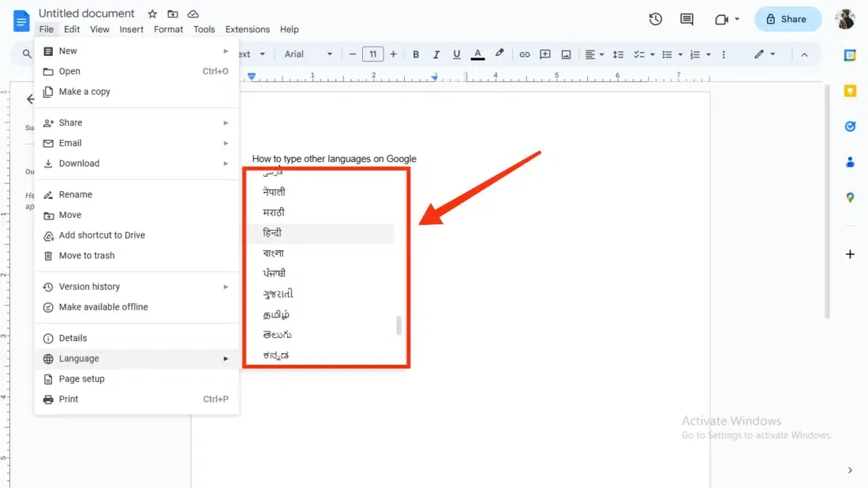This screenshot has height=488, width=868.
Task: Open version history clock icon
Action: 656,20
